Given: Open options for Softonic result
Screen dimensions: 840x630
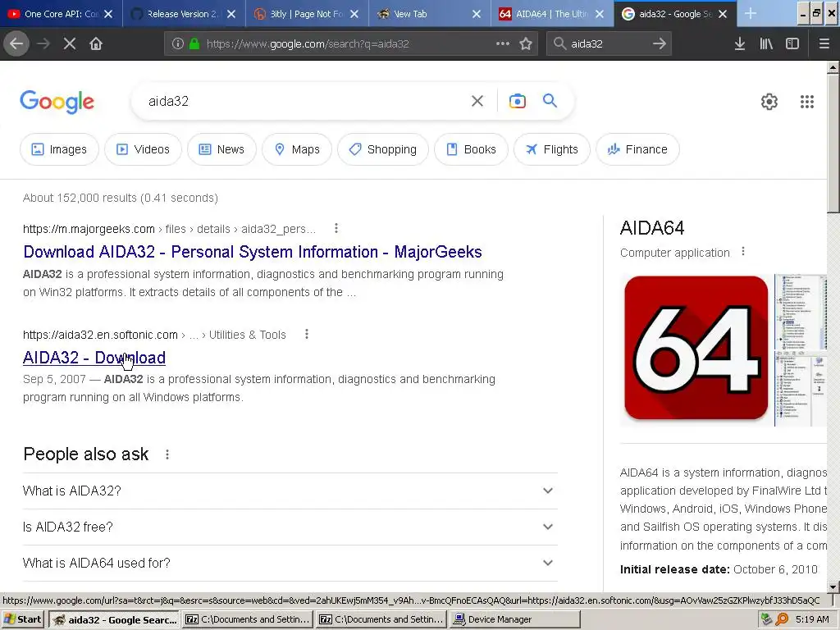Looking at the screenshot, I should pos(307,335).
